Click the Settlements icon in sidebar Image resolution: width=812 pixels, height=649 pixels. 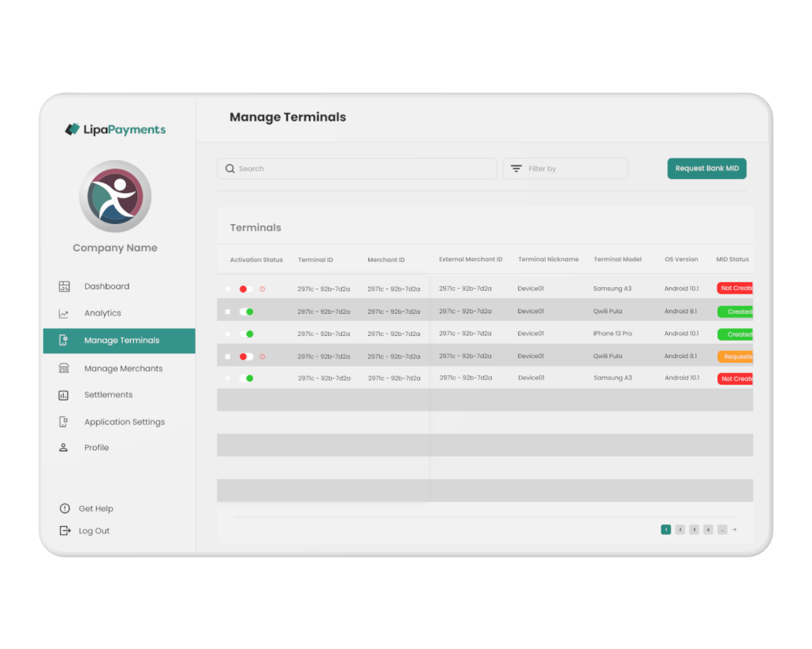tap(65, 395)
